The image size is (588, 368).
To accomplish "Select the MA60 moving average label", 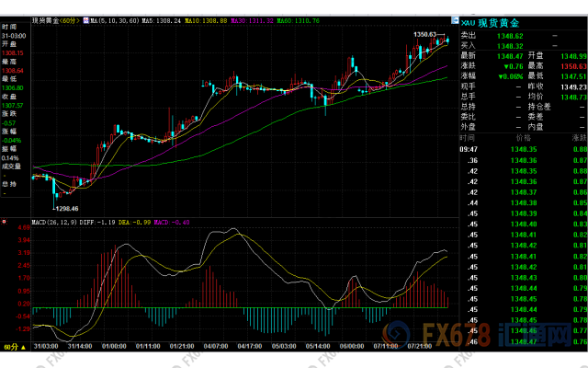I will click(297, 19).
